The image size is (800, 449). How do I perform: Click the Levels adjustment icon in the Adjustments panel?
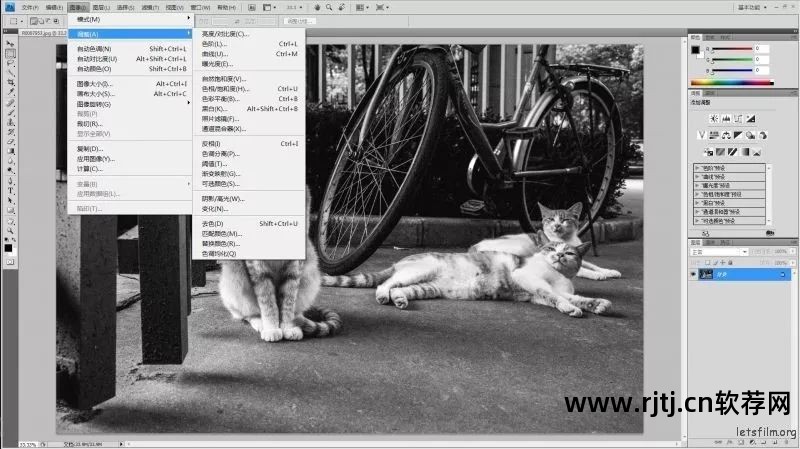pos(727,118)
